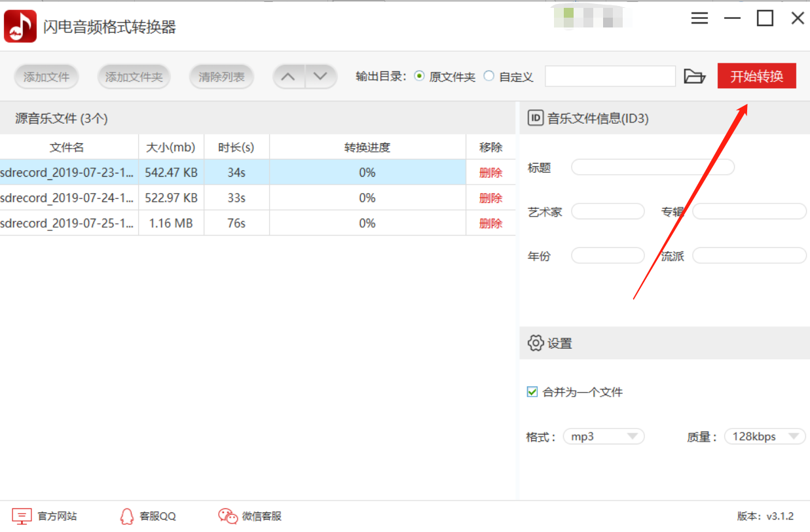Click the 542.47 KB size cell
The height and width of the screenshot is (532, 810).
click(x=171, y=173)
